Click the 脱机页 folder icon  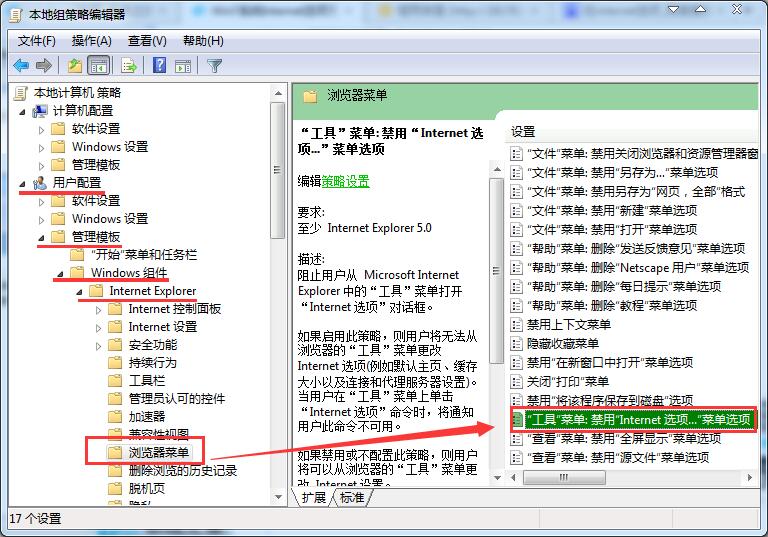click(115, 488)
